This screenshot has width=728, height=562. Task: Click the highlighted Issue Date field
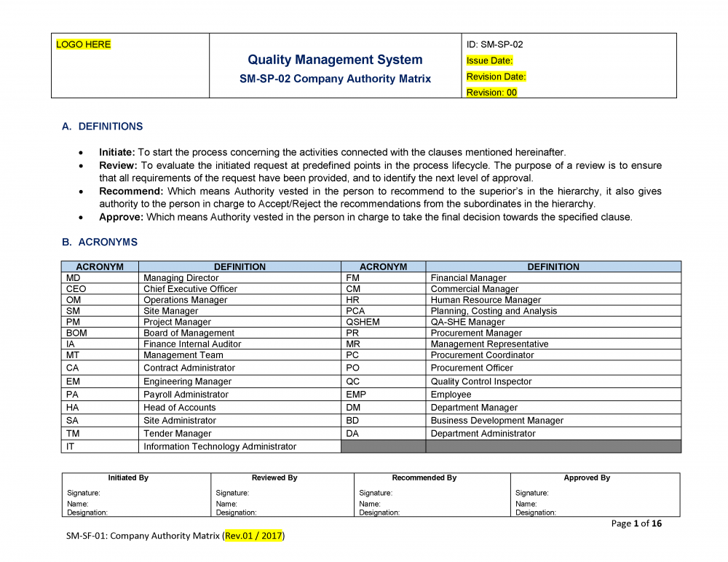[x=489, y=60]
